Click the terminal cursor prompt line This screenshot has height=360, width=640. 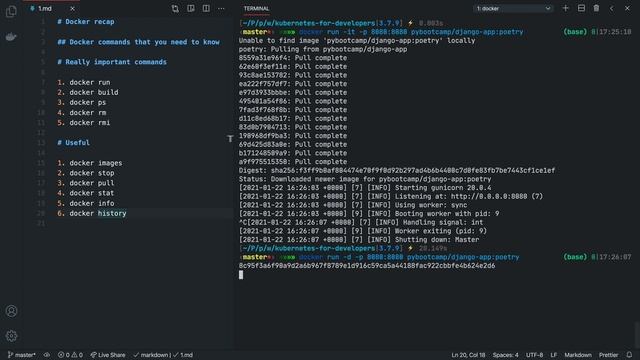pos(241,275)
